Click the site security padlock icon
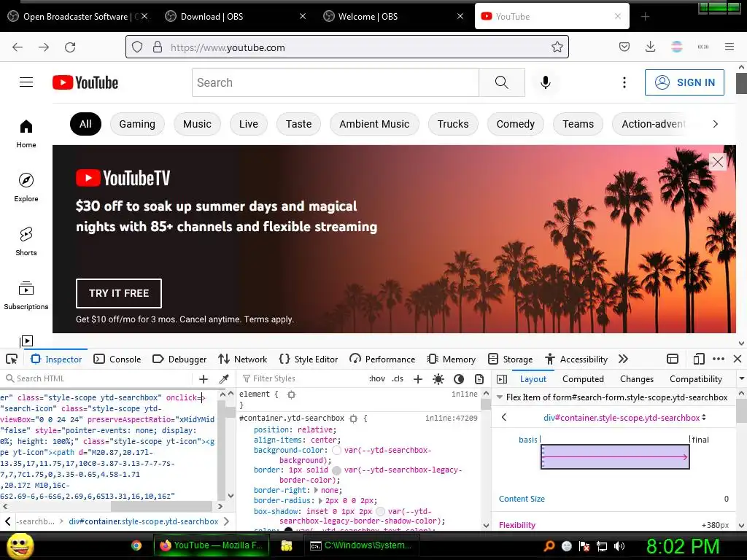 [x=158, y=47]
